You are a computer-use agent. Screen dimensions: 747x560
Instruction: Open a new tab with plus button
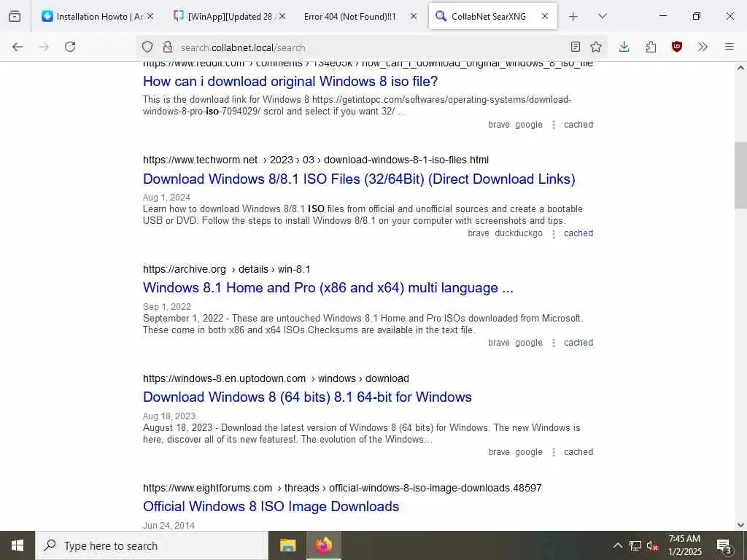coord(573,17)
